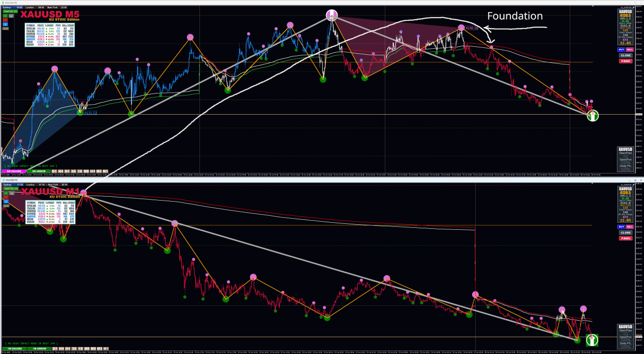
Task: Click the green plus button in M1 chart
Action: coord(6,193)
